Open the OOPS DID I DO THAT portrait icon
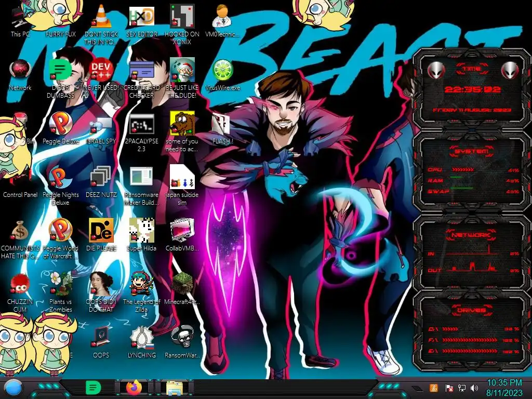This screenshot has height=399, width=532. click(101, 292)
